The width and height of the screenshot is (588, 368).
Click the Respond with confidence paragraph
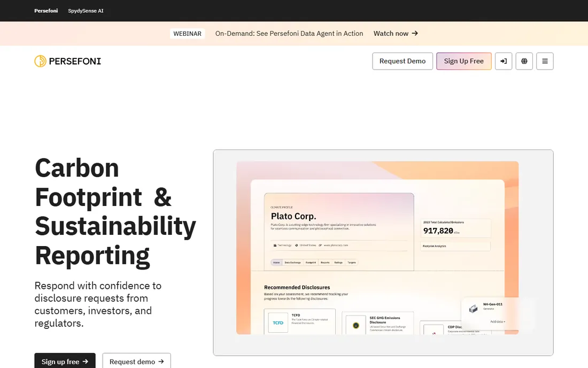[x=98, y=304]
